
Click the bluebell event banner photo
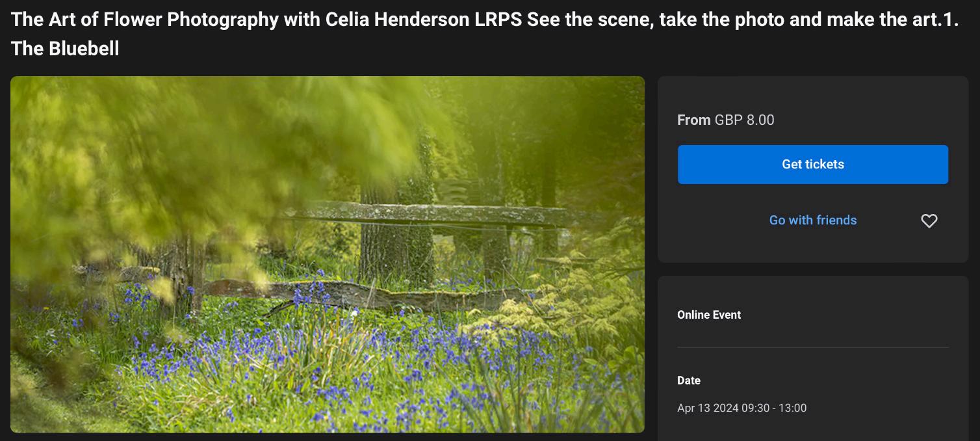328,254
